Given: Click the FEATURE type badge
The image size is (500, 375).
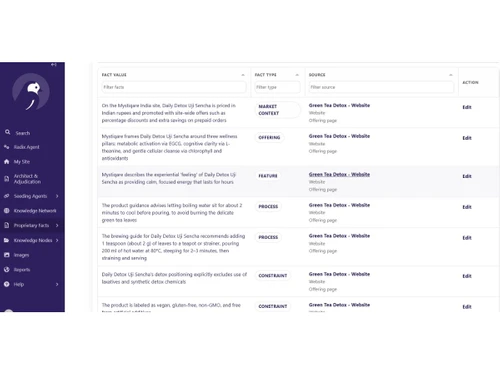Looking at the screenshot, I should 268,176.
